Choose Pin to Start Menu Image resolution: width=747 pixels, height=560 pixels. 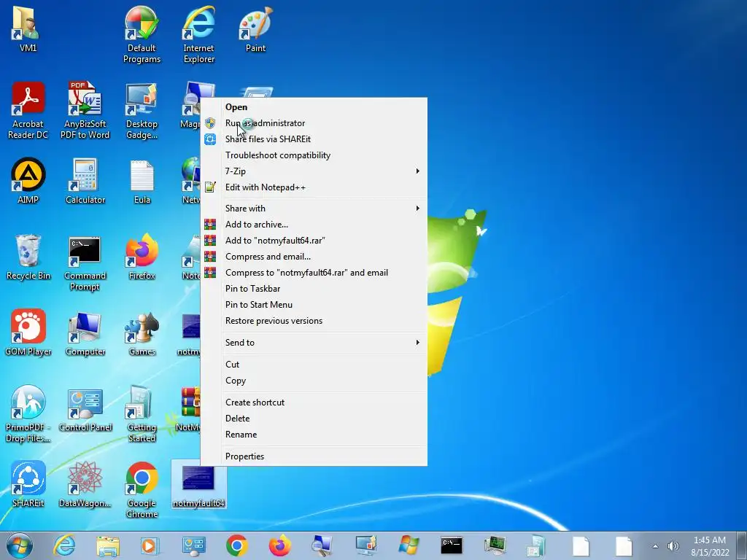coord(314,305)
